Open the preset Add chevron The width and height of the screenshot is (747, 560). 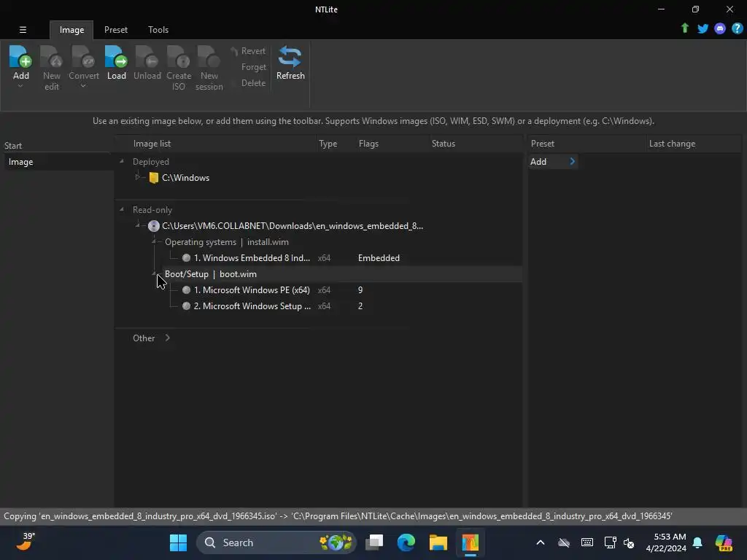click(x=572, y=161)
